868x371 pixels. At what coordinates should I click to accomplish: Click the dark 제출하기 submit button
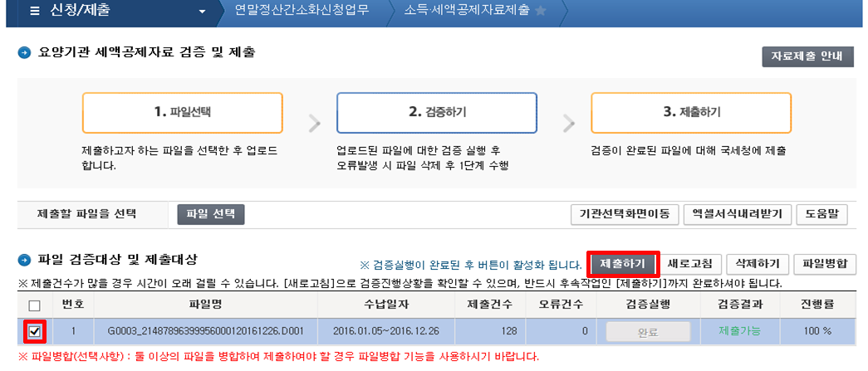[x=622, y=264]
